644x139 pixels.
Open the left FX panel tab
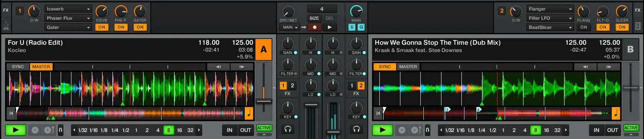coord(6,10)
